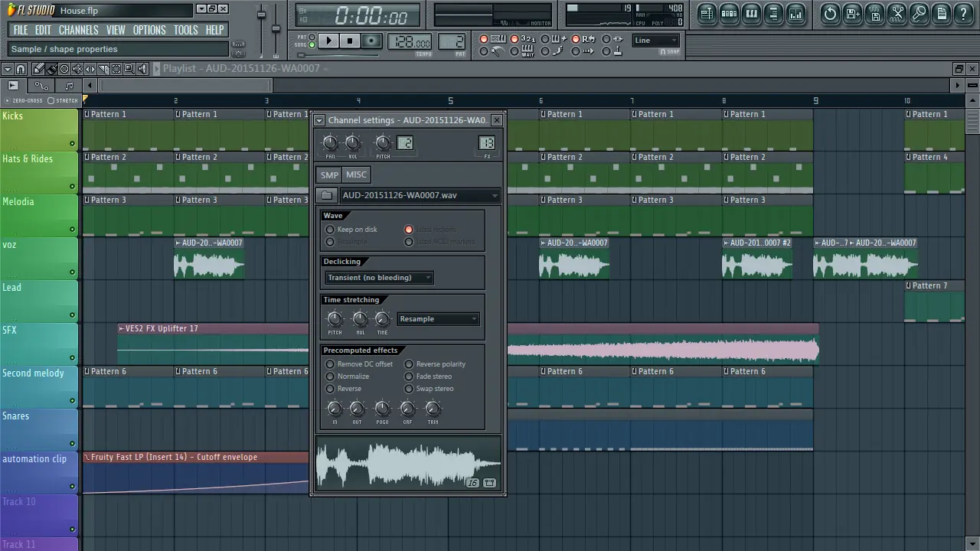Browse sample with folder icon in Channel settings
Image resolution: width=980 pixels, height=551 pixels.
[326, 195]
